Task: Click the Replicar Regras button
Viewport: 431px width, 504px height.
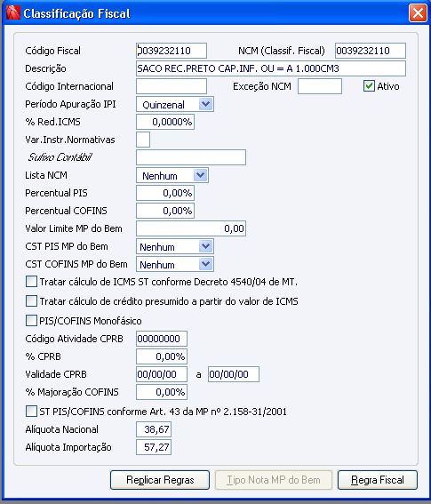Action: (160, 480)
